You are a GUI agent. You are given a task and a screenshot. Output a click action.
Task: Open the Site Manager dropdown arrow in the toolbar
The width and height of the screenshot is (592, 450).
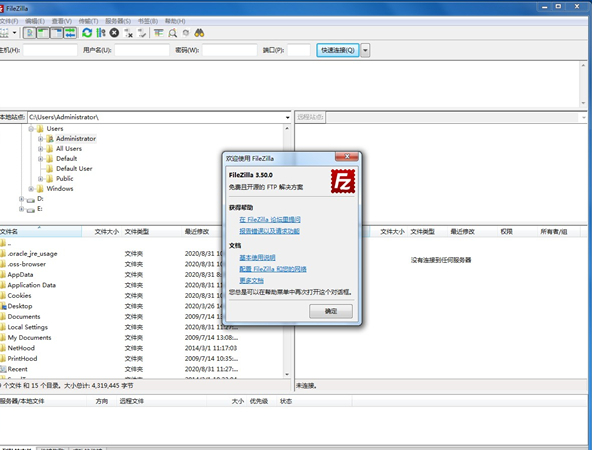14,33
